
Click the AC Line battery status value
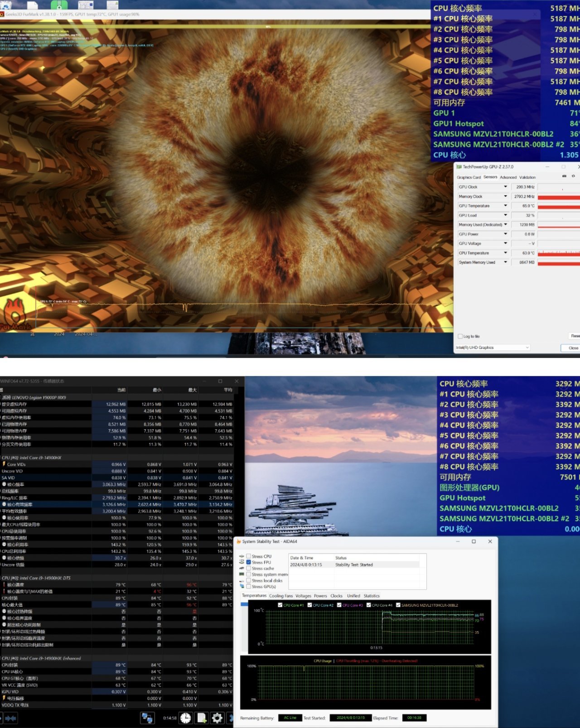click(x=290, y=718)
